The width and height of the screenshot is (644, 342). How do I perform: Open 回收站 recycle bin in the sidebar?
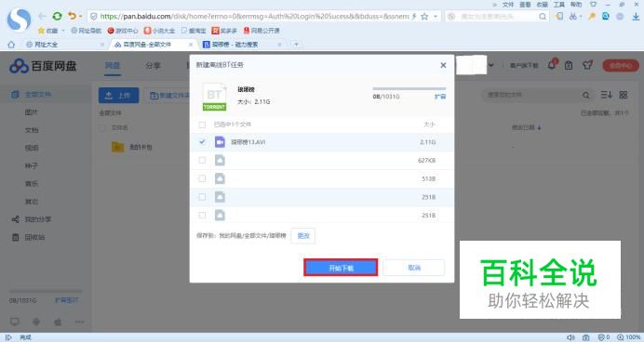(x=34, y=237)
